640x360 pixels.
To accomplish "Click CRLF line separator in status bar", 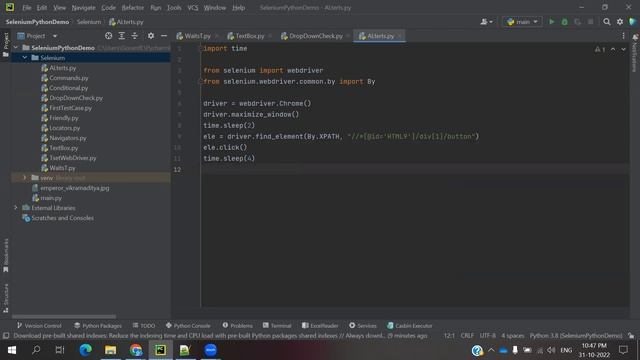I will tap(467, 336).
